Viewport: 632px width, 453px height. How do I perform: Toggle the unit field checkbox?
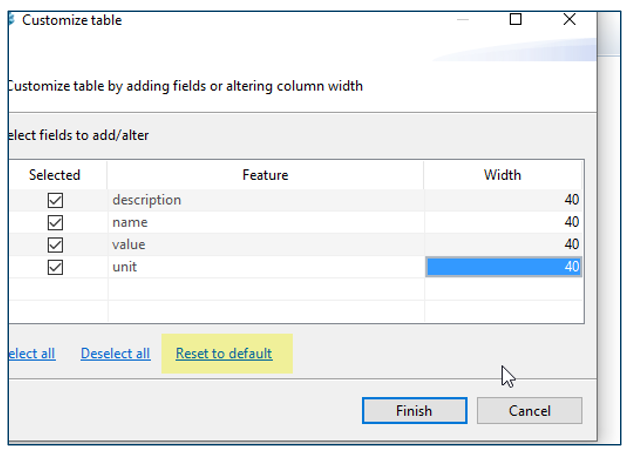(55, 267)
